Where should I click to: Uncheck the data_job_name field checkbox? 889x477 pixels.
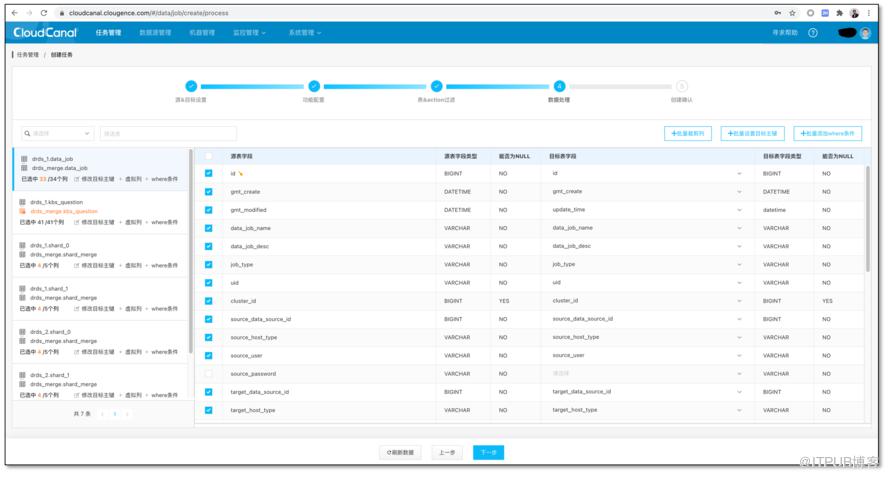pyautogui.click(x=209, y=228)
